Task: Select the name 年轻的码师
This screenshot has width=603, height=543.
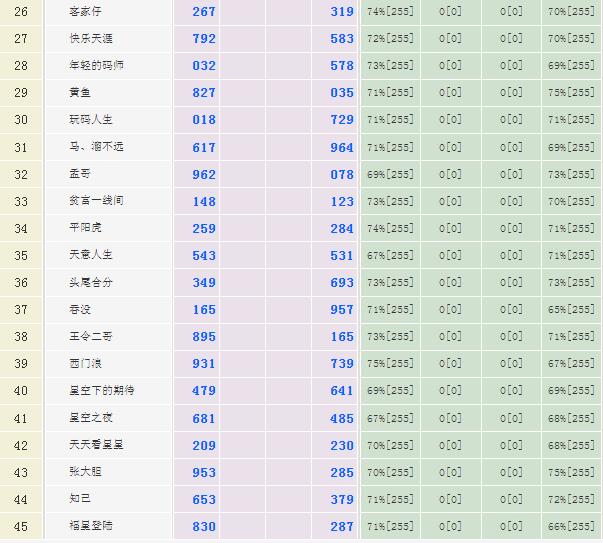Action: (x=98, y=65)
